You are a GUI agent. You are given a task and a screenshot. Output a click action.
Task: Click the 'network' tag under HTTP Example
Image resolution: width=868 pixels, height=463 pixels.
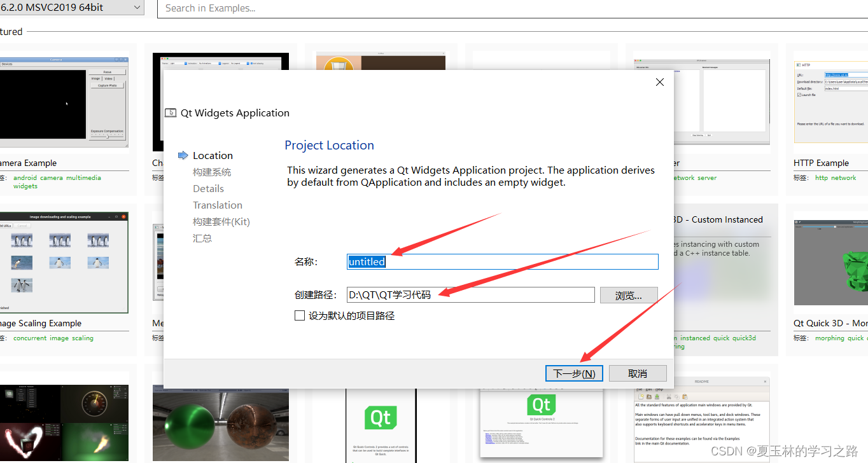(843, 178)
